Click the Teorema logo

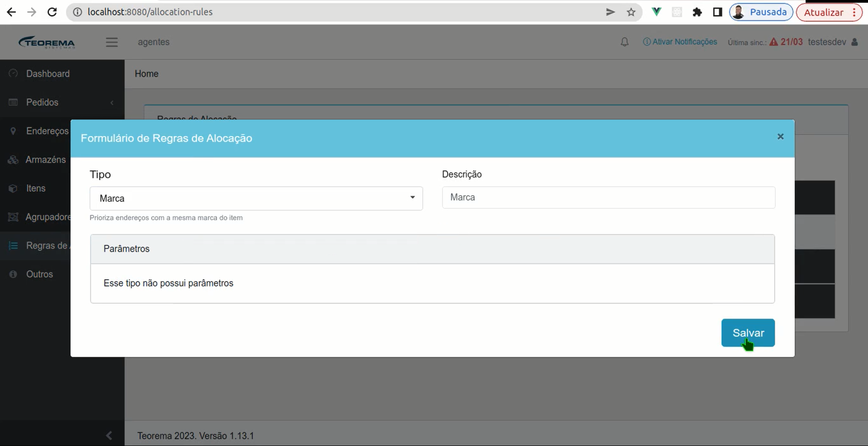coord(47,42)
